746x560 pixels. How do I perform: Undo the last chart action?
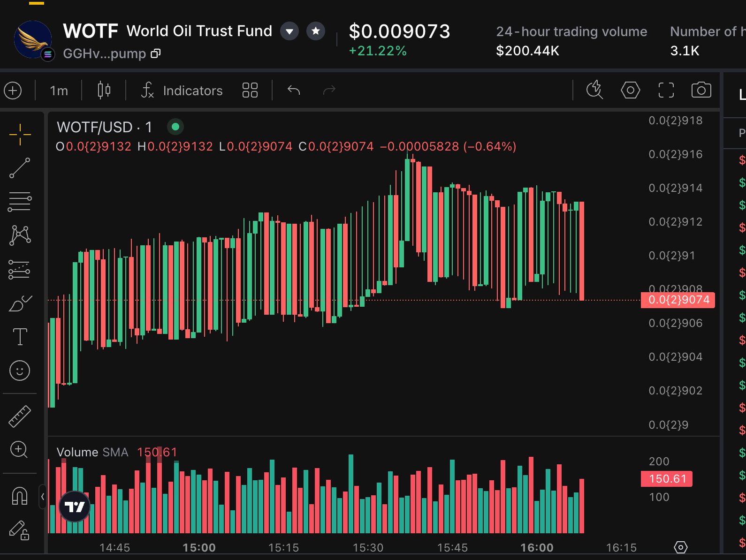(x=294, y=90)
